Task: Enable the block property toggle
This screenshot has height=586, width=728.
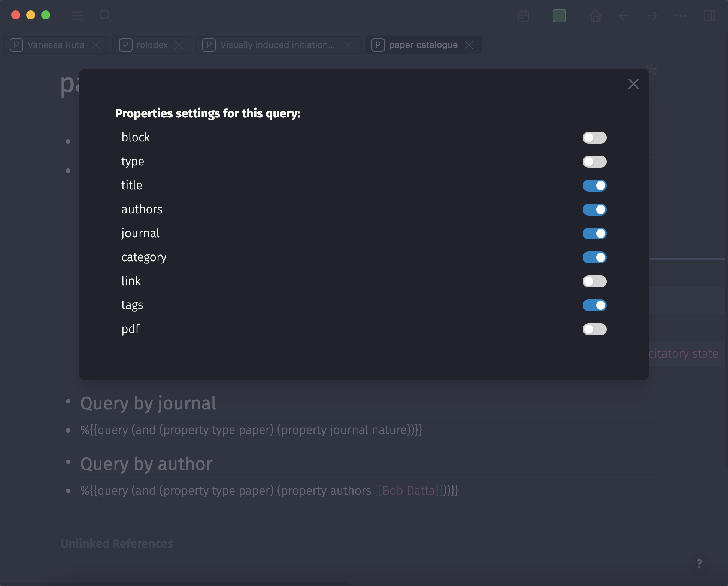Action: (594, 138)
